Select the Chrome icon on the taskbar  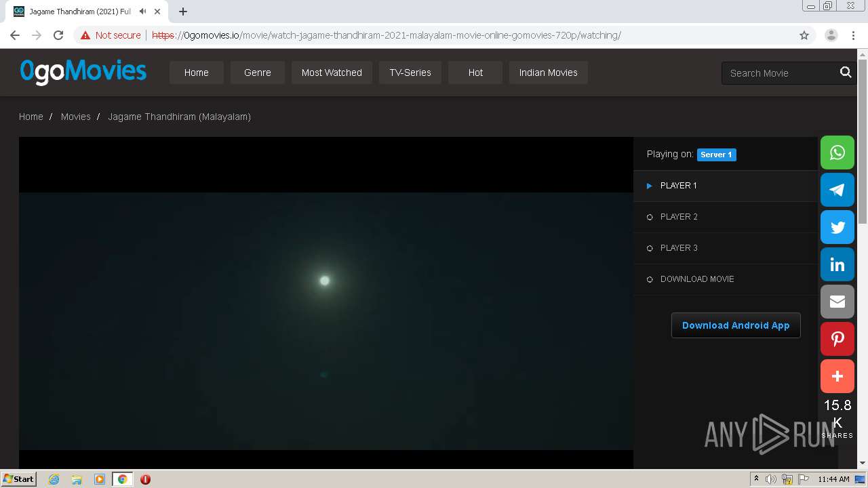122,479
